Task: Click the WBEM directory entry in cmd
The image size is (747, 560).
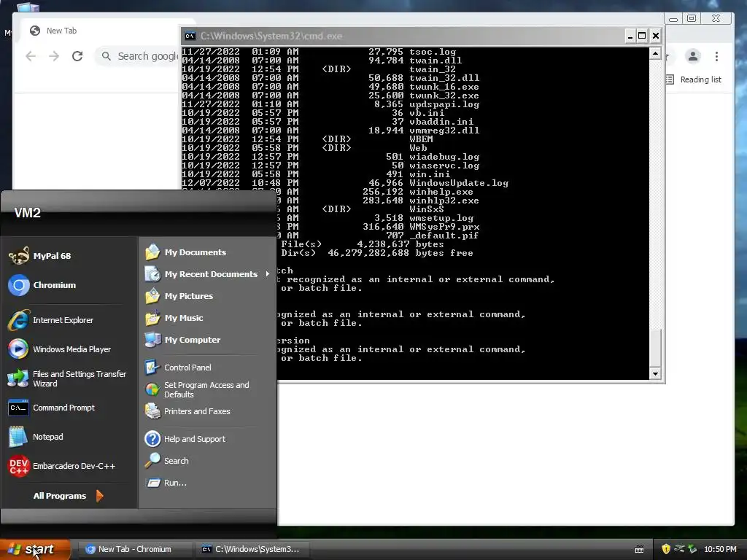Action: 421,139
